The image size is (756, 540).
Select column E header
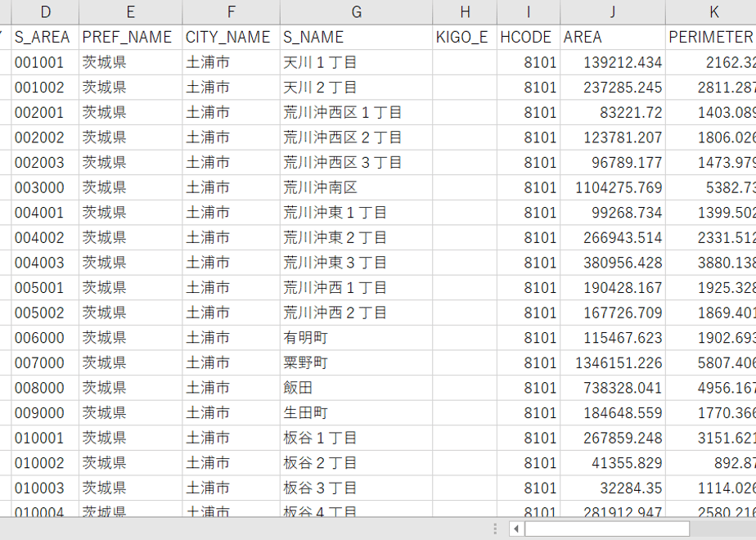tap(131, 12)
